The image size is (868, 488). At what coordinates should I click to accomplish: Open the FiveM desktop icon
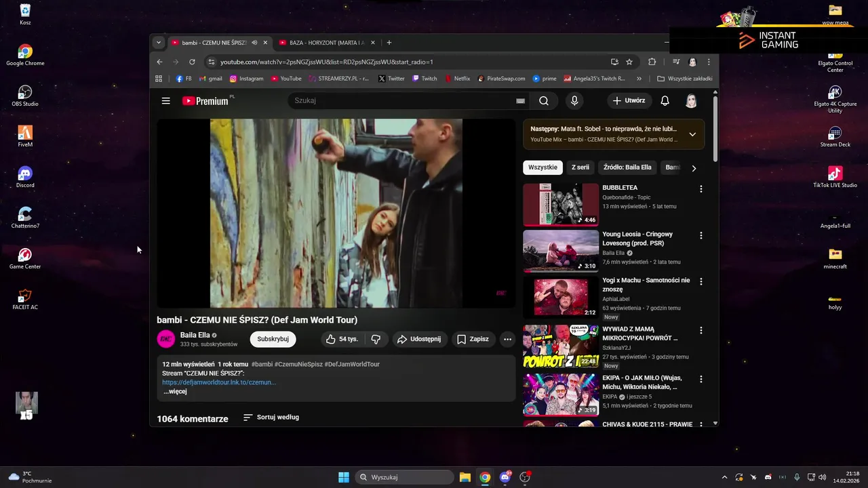[x=25, y=136]
